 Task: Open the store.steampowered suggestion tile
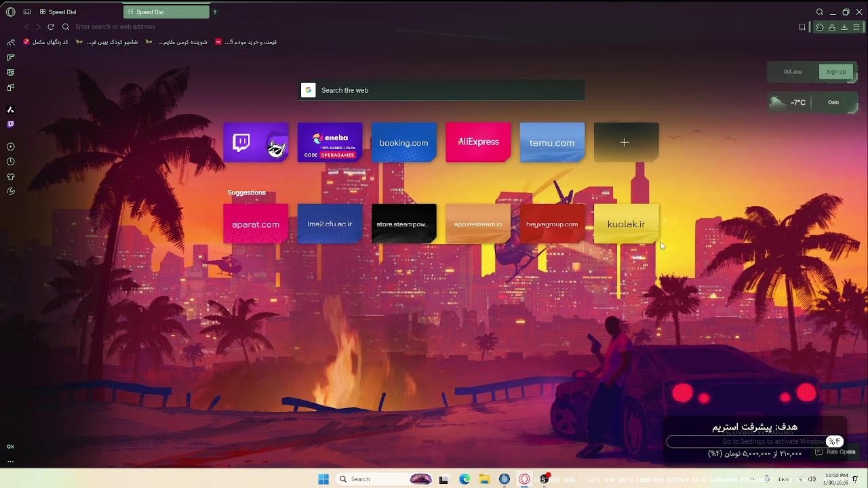tap(403, 224)
